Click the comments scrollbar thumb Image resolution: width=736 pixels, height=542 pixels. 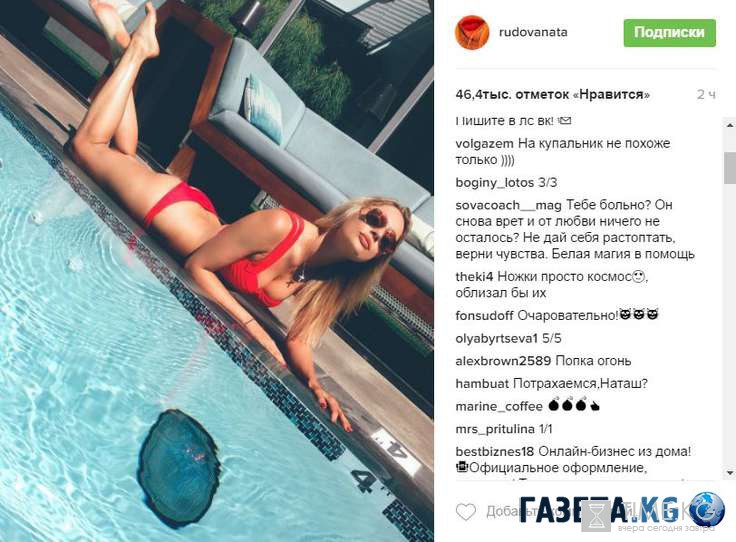(730, 168)
